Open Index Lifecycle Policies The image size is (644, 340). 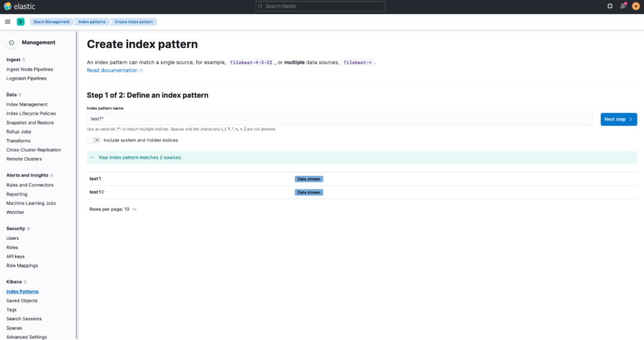(31, 114)
